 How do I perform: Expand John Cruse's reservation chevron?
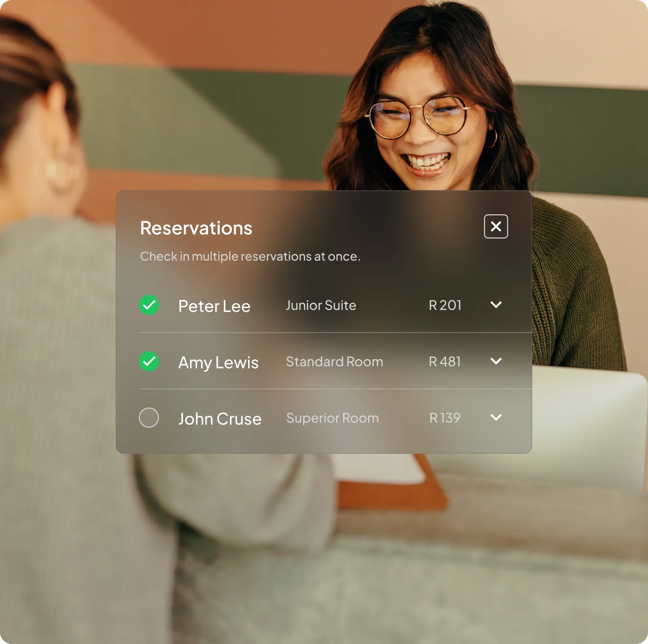pyautogui.click(x=496, y=417)
